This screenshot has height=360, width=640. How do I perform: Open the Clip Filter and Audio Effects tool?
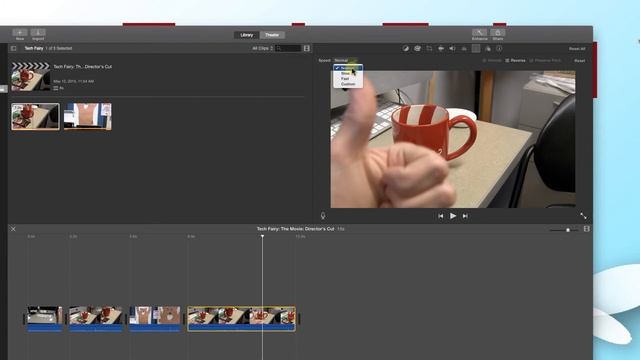coord(488,48)
